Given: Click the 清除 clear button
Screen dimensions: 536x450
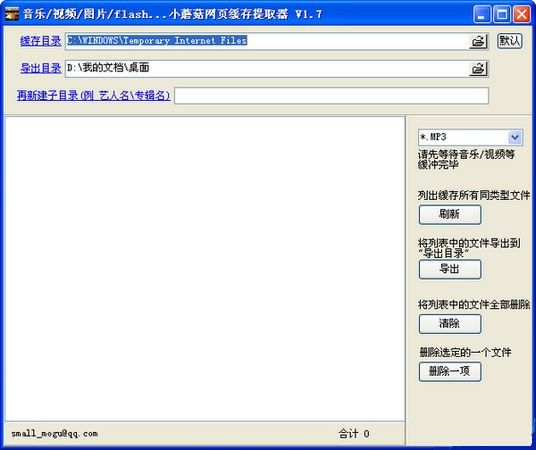Looking at the screenshot, I should point(450,323).
